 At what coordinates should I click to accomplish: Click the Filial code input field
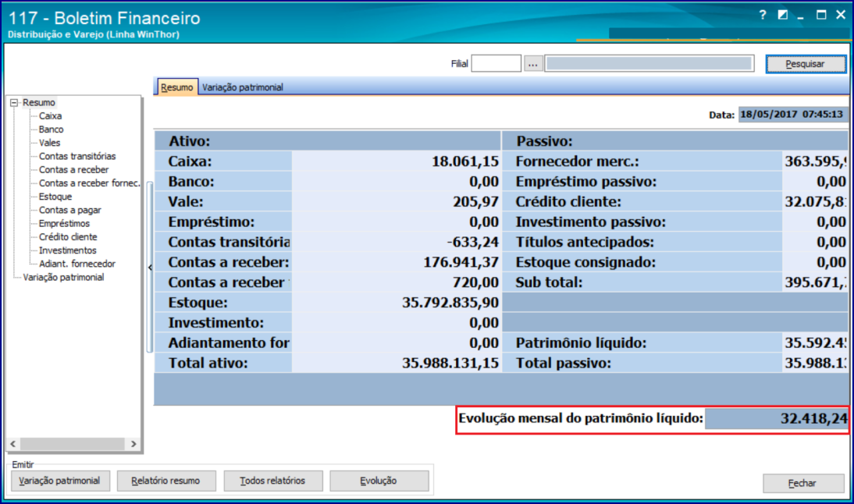pyautogui.click(x=496, y=64)
